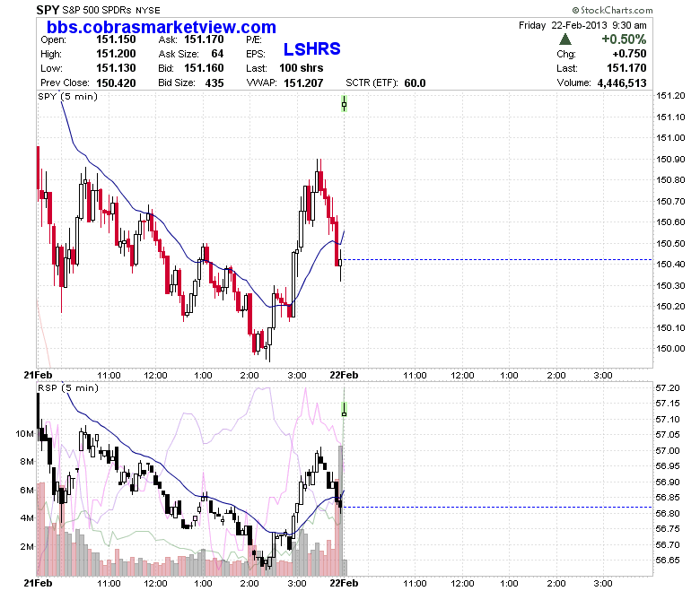Screen dimensions: 700x591
Task: Open the bbs.cobrasmarketview.com link
Action: click(162, 27)
